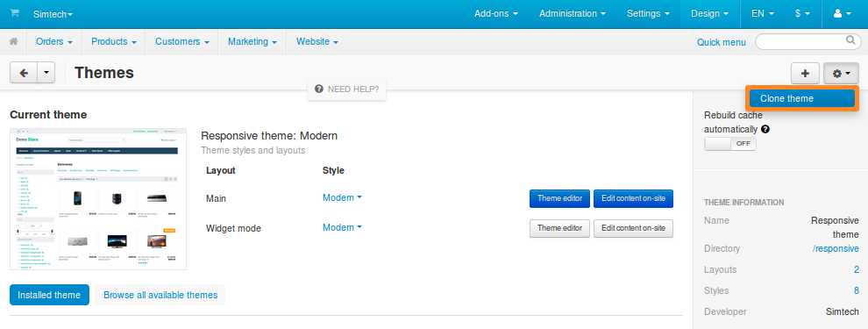Click the Widget mode row label

click(x=233, y=228)
